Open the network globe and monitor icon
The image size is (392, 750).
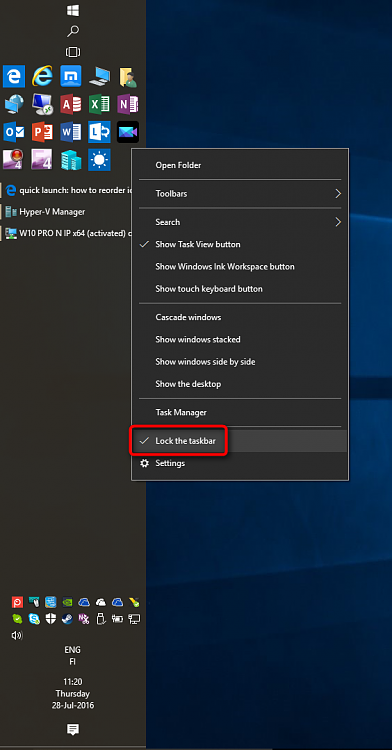[14, 104]
